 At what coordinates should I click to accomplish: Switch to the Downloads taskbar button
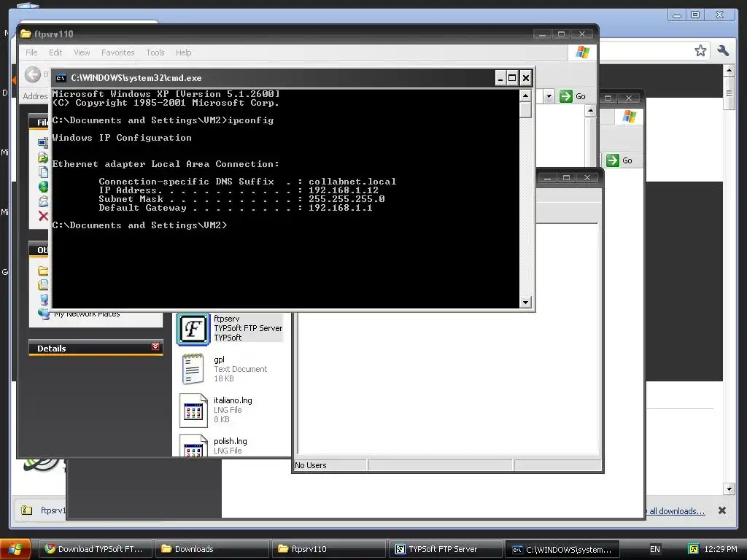(212, 549)
